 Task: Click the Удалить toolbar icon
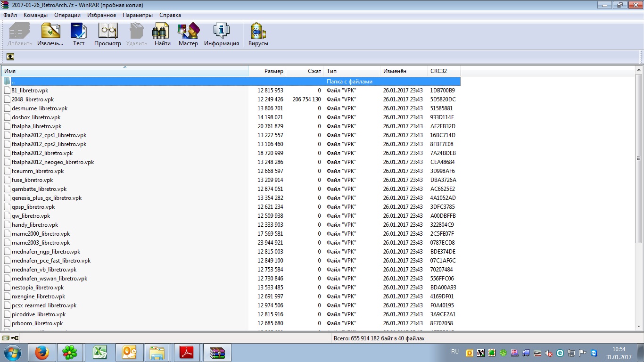pyautogui.click(x=137, y=34)
